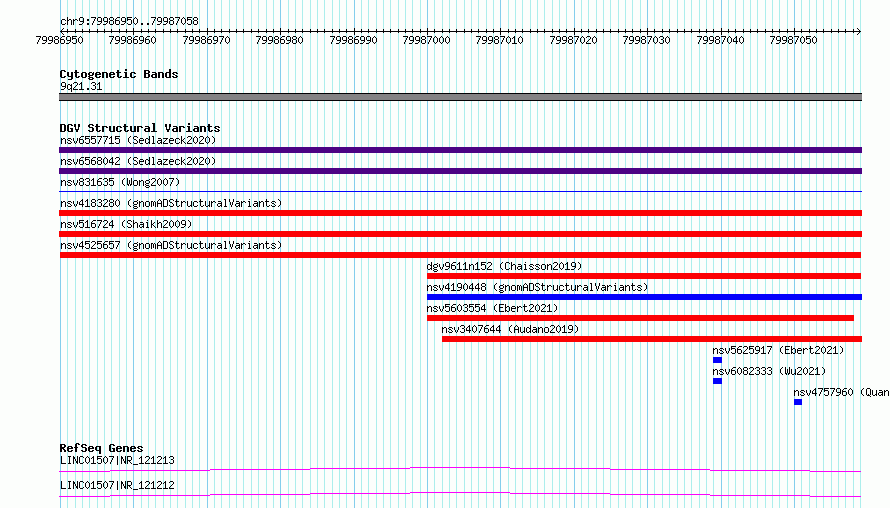Screen dimensions: 890x508
Task: Select the 9q21.31 band label
Action: [x=81, y=86]
